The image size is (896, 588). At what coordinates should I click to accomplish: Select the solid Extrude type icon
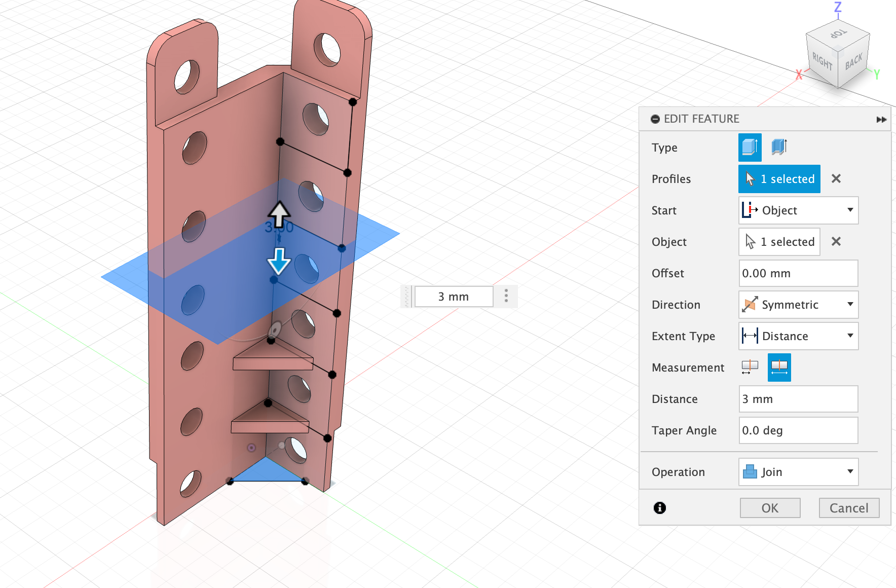click(x=750, y=148)
